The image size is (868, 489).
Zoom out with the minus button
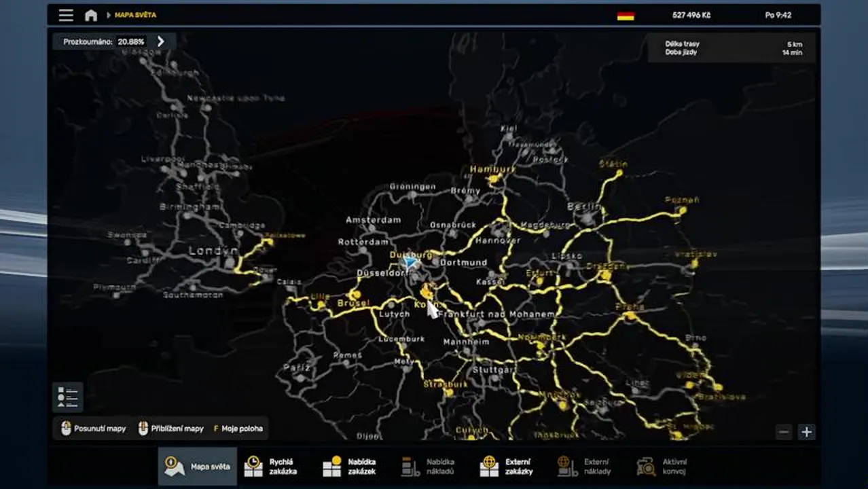pos(784,431)
